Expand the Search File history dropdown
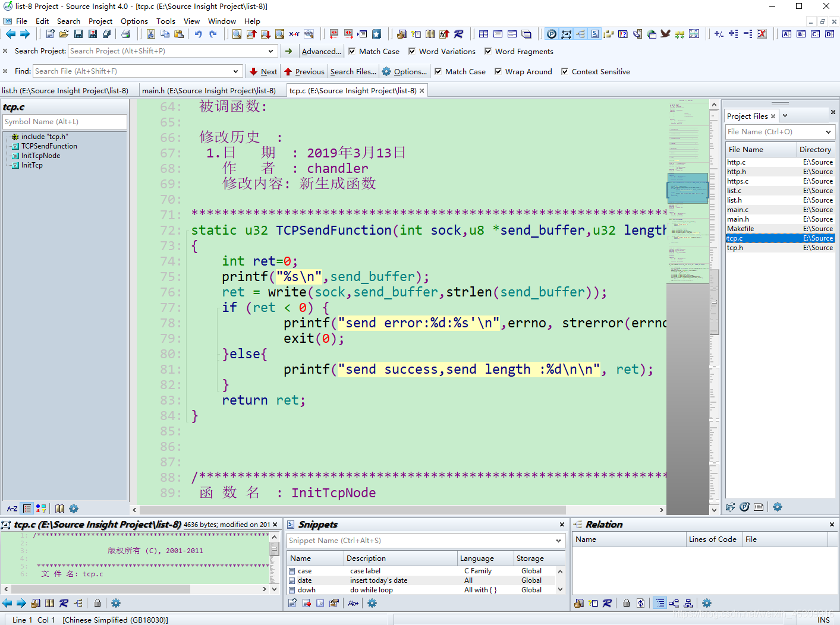 click(236, 71)
